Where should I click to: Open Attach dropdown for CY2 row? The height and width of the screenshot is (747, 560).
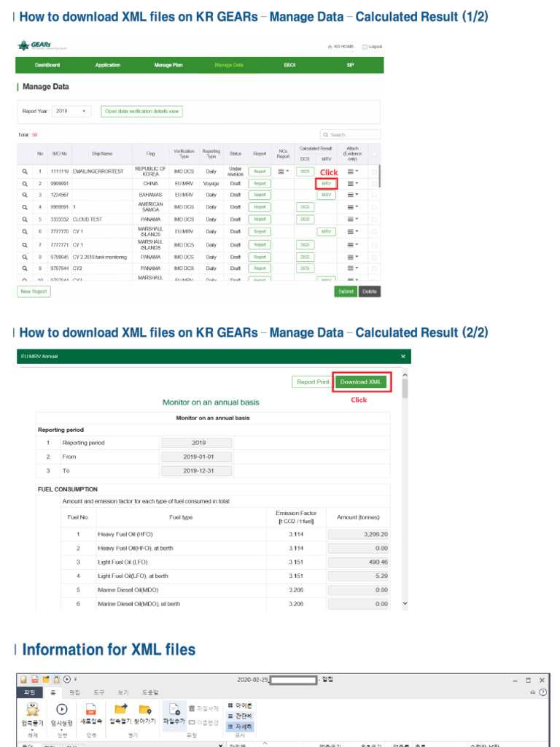click(352, 268)
